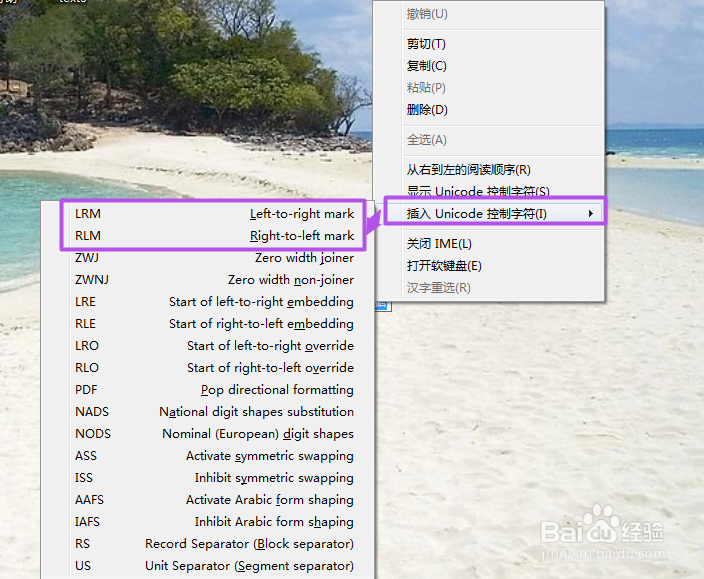Select 打开软键盘(E) soft keyboard entry
The height and width of the screenshot is (579, 704).
[489, 266]
